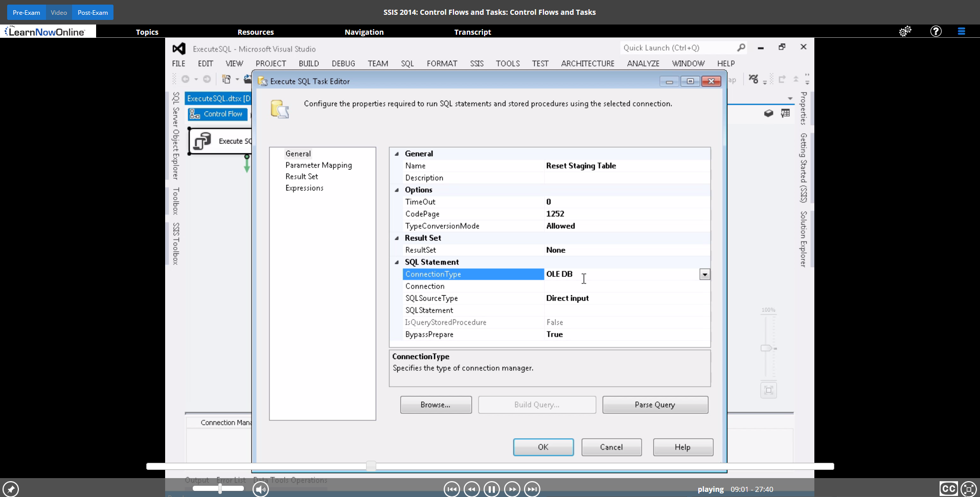
Task: Click the pin icon in the player bar
Action: click(x=11, y=489)
